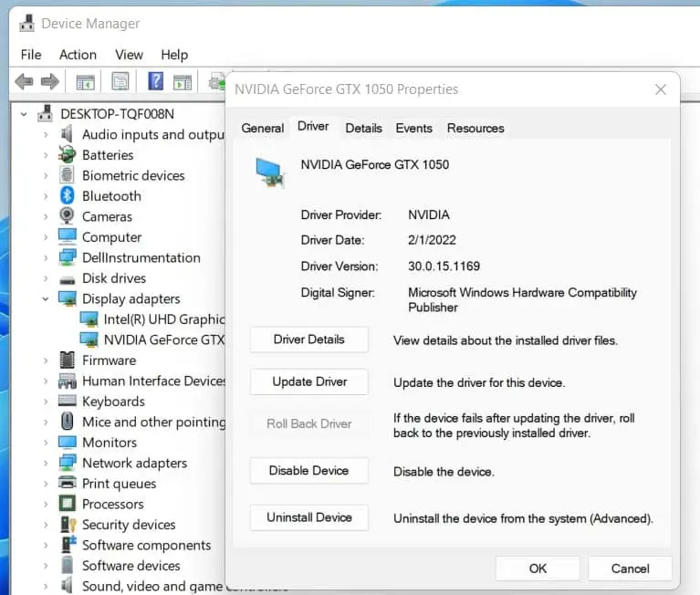Expand the Audio inputs and outputs node

46,134
